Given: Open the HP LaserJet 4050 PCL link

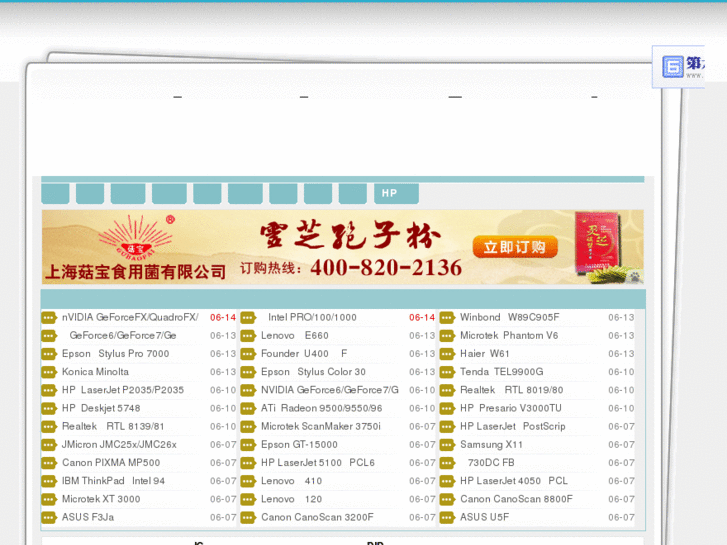Looking at the screenshot, I should [514, 481].
